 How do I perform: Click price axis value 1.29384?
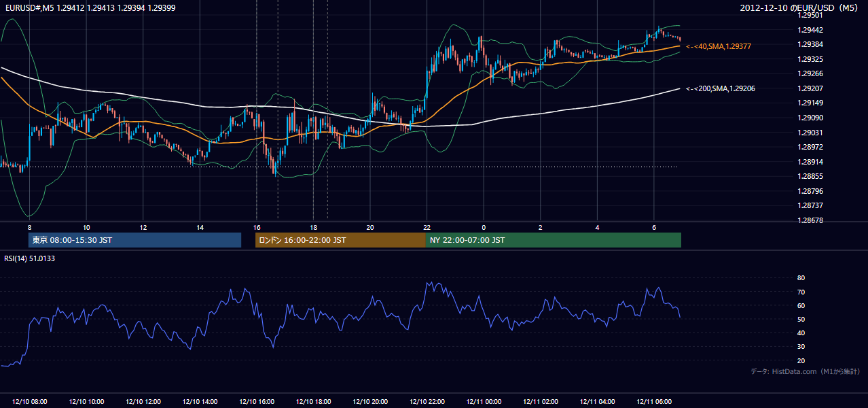tap(810, 44)
